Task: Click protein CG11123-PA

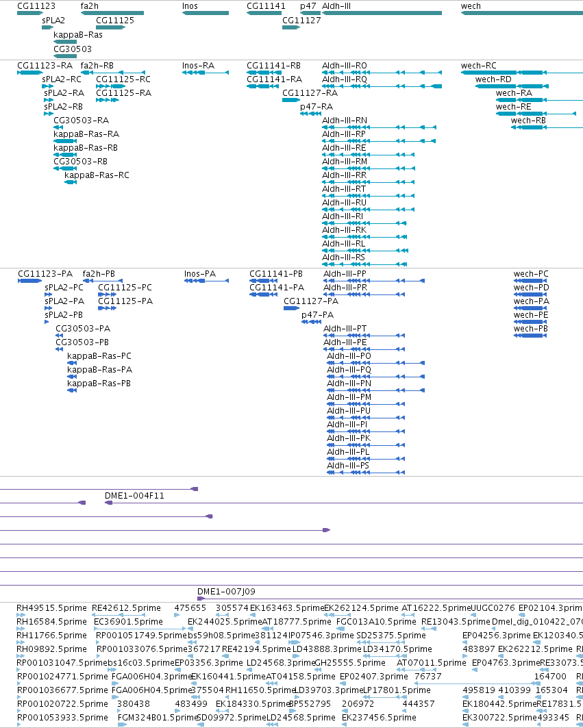Action: point(45,274)
